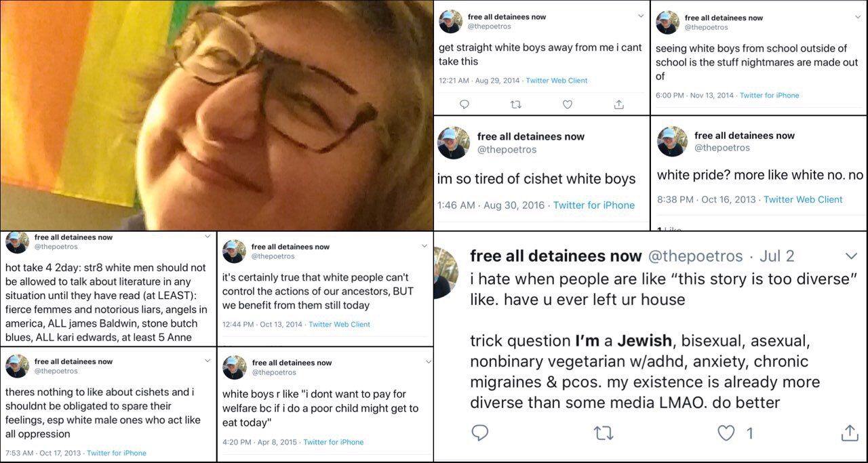Image resolution: width=868 pixels, height=463 pixels.
Task: Reply to the "this story is too diverse" tweet
Action: [480, 432]
